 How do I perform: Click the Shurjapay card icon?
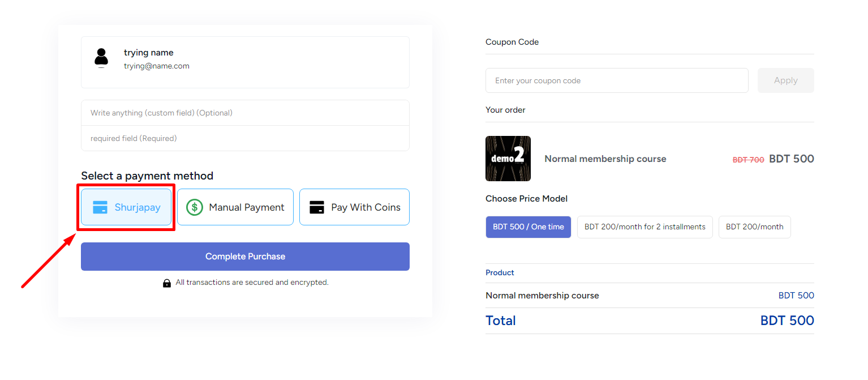coord(100,207)
